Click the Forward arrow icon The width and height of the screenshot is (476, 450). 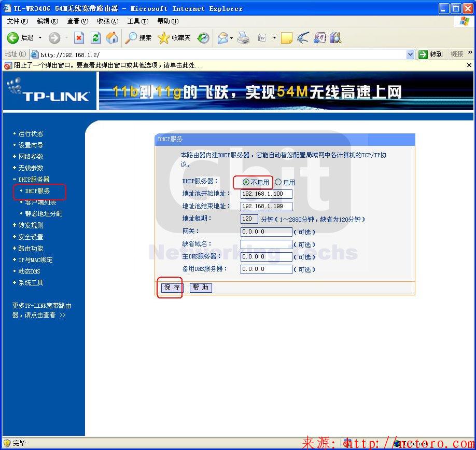(x=54, y=38)
